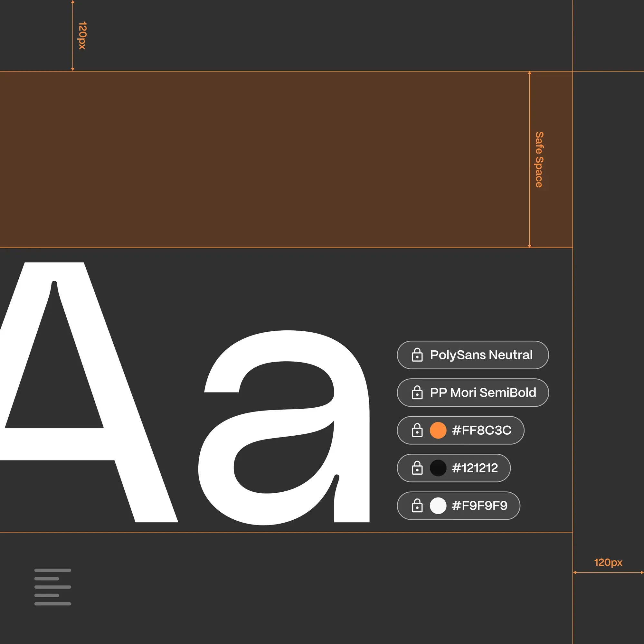
Task: Select the orange #FF8C3C color swatch
Action: coord(438,430)
